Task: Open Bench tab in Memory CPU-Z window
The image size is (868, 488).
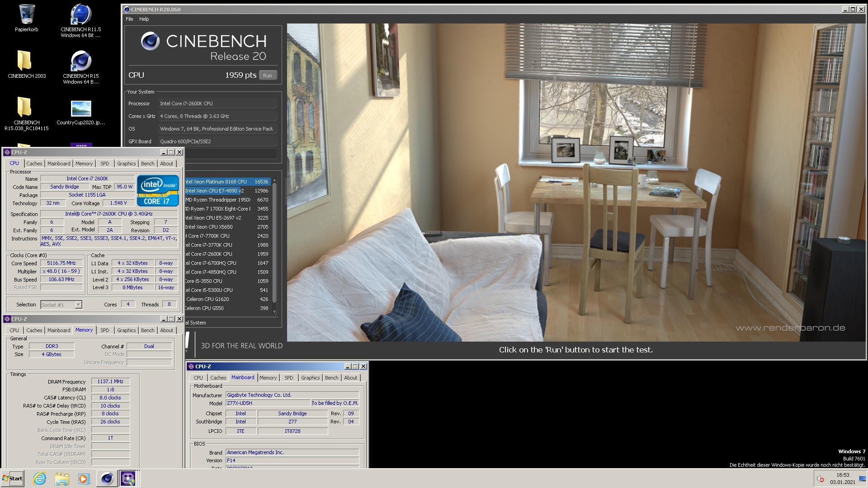Action: point(147,330)
